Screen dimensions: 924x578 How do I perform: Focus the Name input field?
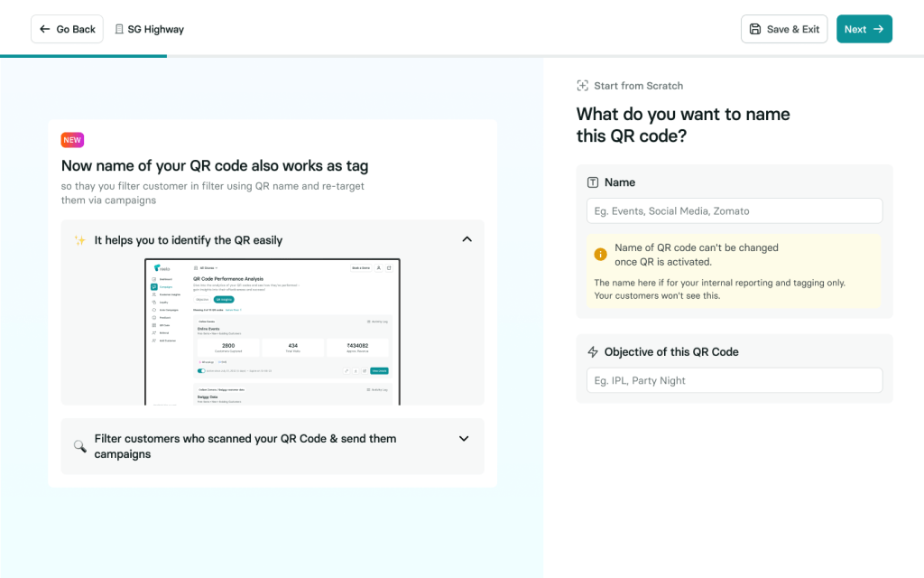coord(734,211)
